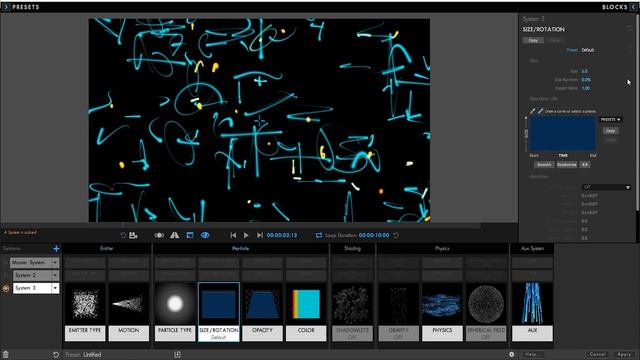Open the MOTION block
The image size is (640, 360).
(129, 312)
